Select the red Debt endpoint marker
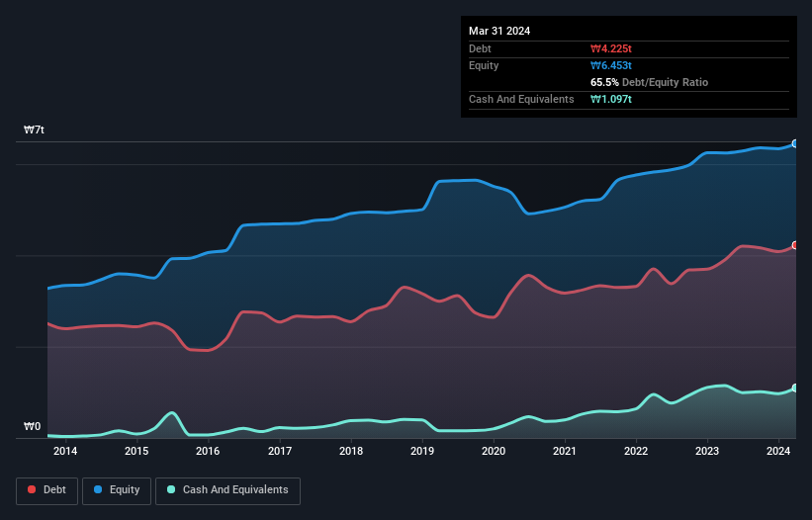The image size is (812, 520). 795,245
